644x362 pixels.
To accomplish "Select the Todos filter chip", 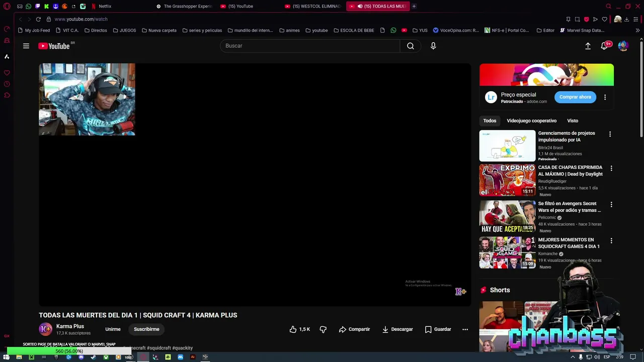I will [x=490, y=121].
